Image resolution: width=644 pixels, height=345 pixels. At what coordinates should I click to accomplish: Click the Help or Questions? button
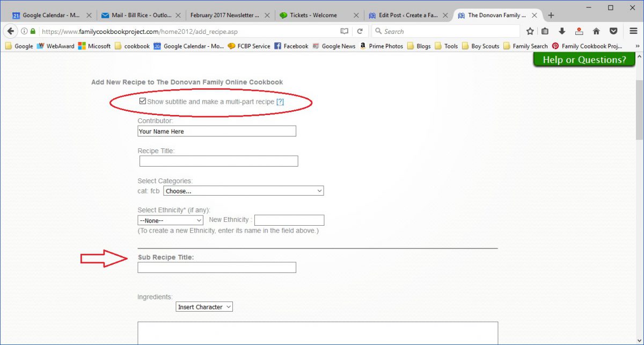pyautogui.click(x=584, y=60)
